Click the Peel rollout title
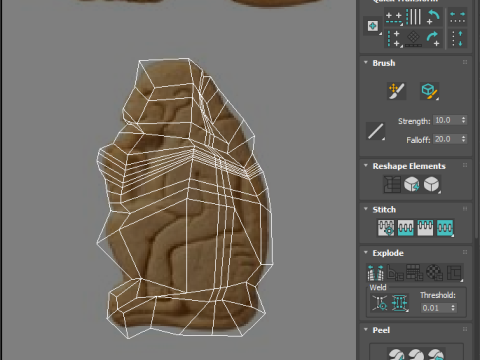Screen dimensions: 480x360 (x=381, y=330)
